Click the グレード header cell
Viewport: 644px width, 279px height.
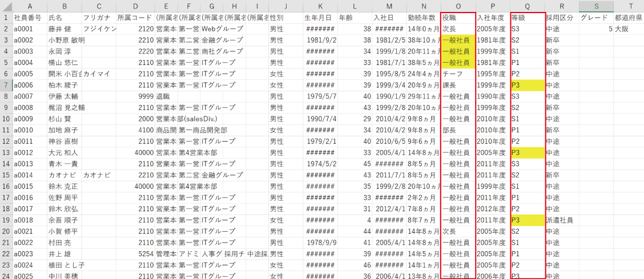(x=596, y=18)
